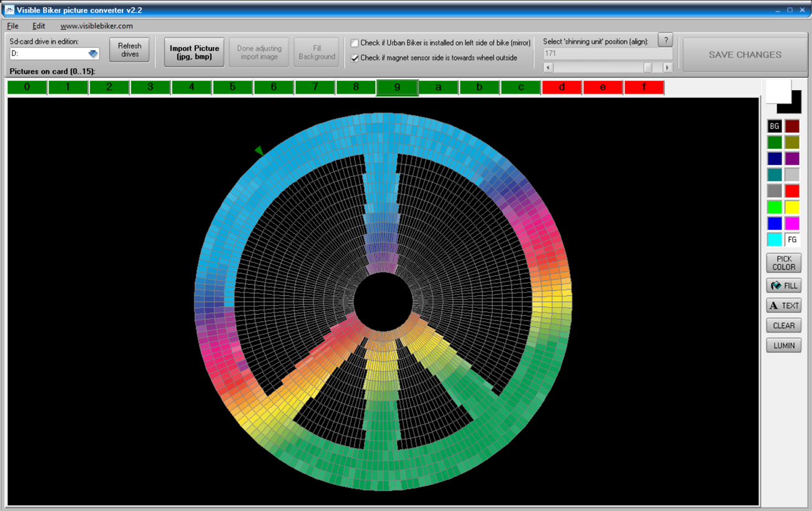Click the green alignment marker on wheel

point(259,150)
